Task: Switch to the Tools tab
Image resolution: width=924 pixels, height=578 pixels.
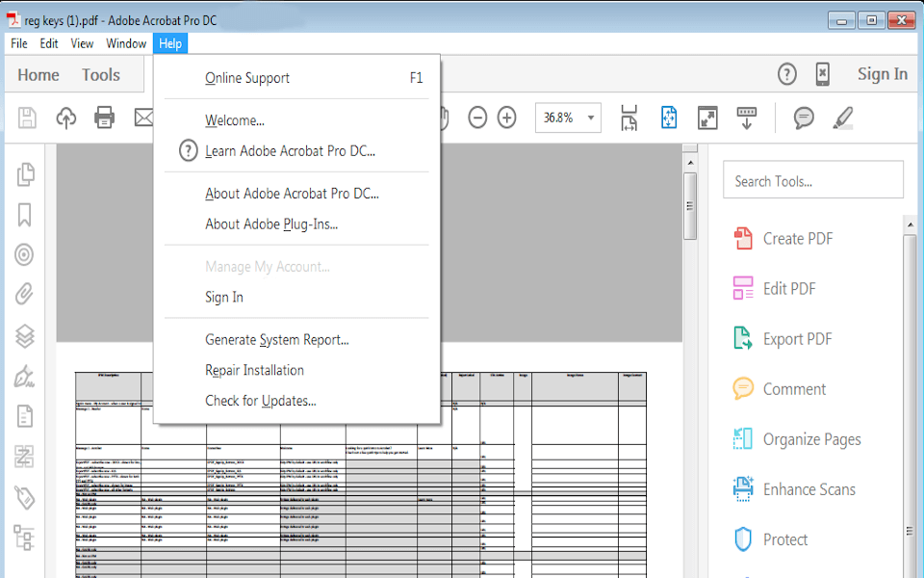Action: 101,75
